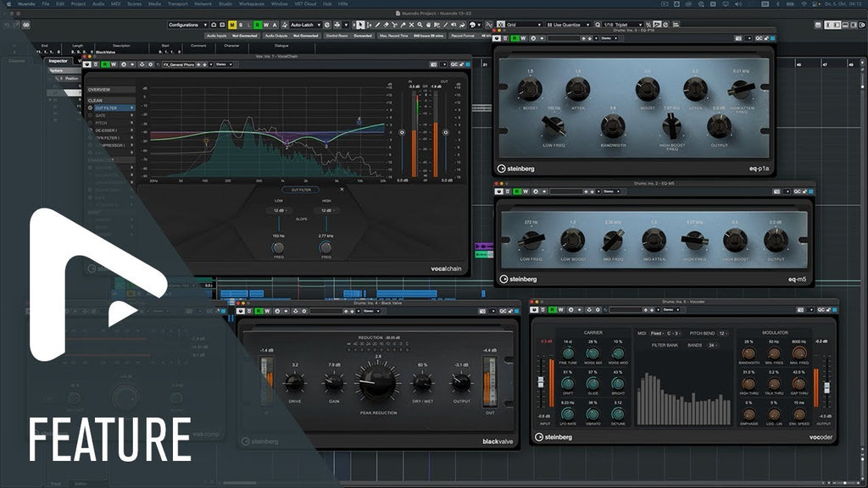Select the Mute X tool in toolbar
Viewport: 868px width, 488px height.
[x=411, y=25]
